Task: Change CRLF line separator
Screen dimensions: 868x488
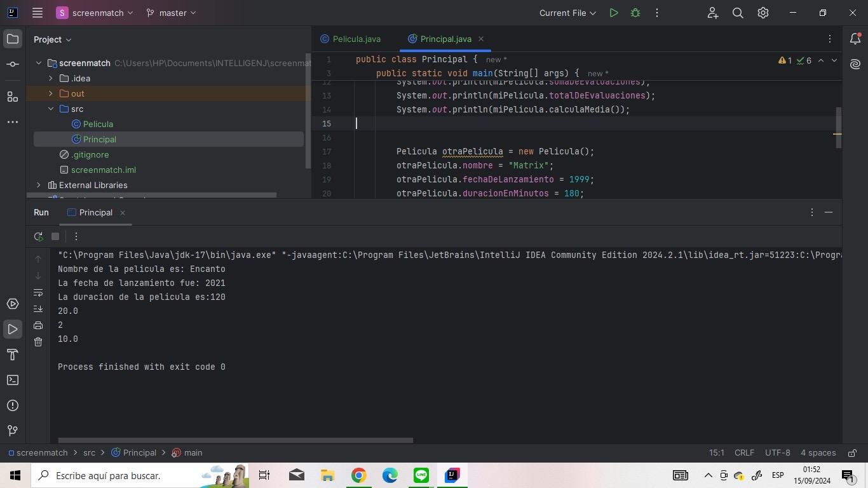Action: 744,453
